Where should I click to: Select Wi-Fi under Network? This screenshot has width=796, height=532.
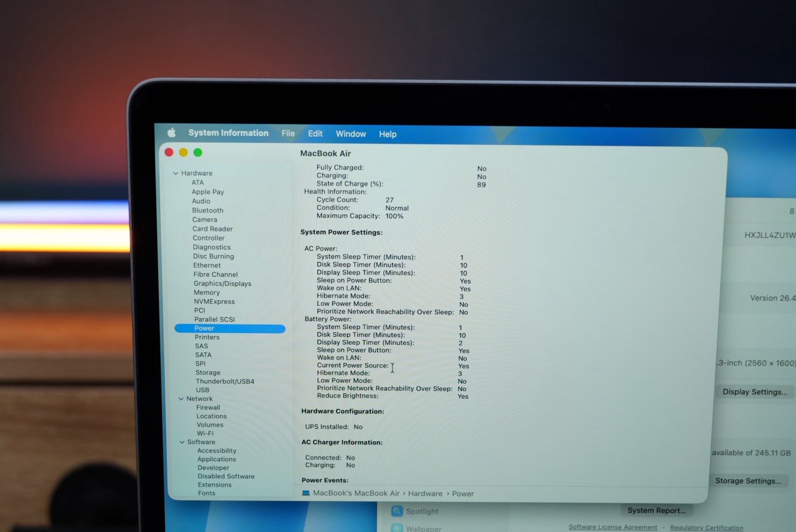205,433
